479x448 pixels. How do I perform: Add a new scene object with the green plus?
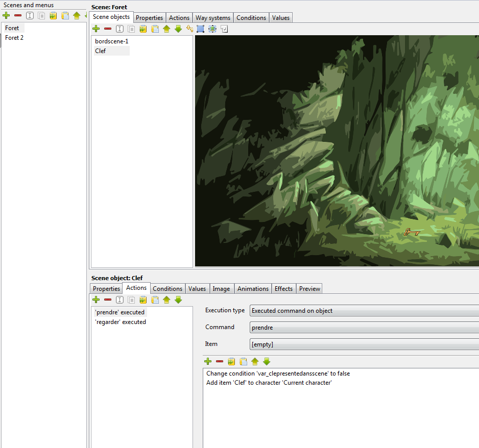(96, 29)
